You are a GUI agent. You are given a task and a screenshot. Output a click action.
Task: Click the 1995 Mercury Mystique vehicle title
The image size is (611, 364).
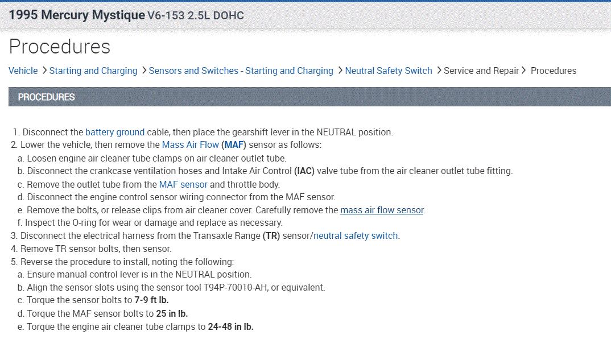click(77, 15)
